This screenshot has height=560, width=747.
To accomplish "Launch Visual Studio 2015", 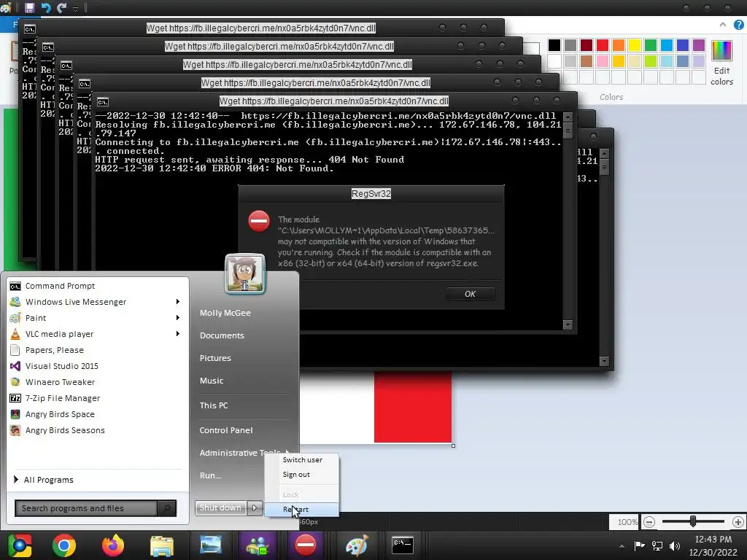I will click(98, 366).
